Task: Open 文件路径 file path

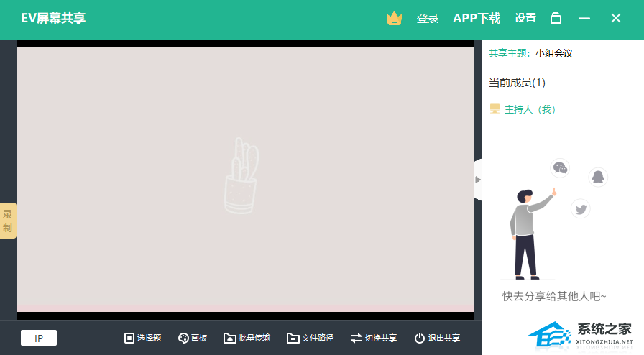Action: 310,338
